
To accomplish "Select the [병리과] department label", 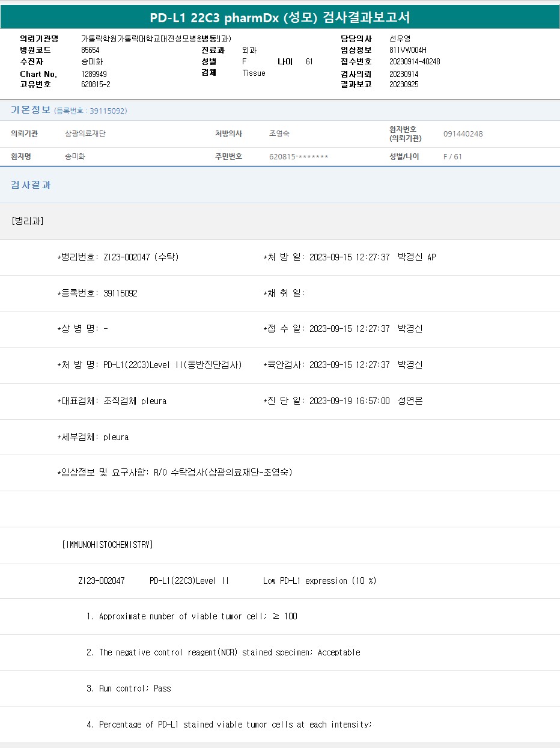I will tap(28, 221).
